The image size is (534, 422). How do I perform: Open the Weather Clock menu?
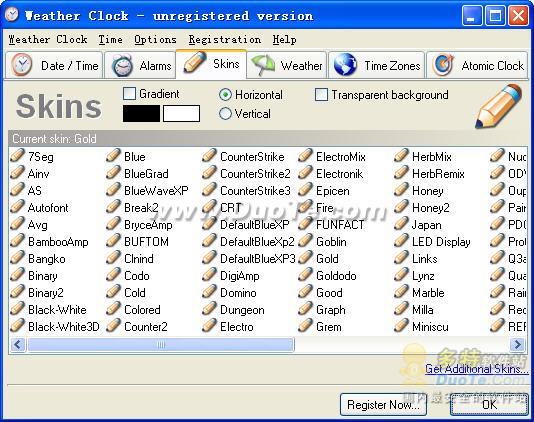(x=48, y=40)
